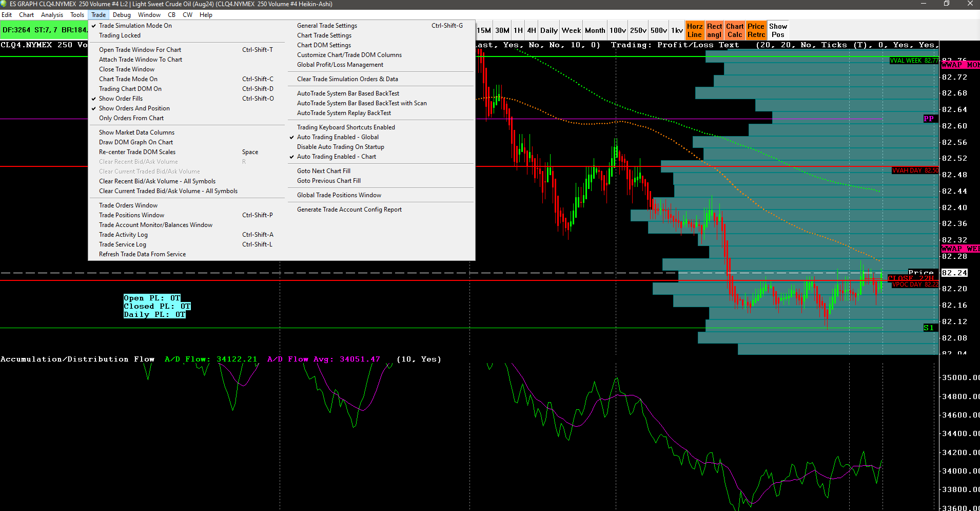Toggle Show Orders And Position

pyautogui.click(x=186, y=108)
